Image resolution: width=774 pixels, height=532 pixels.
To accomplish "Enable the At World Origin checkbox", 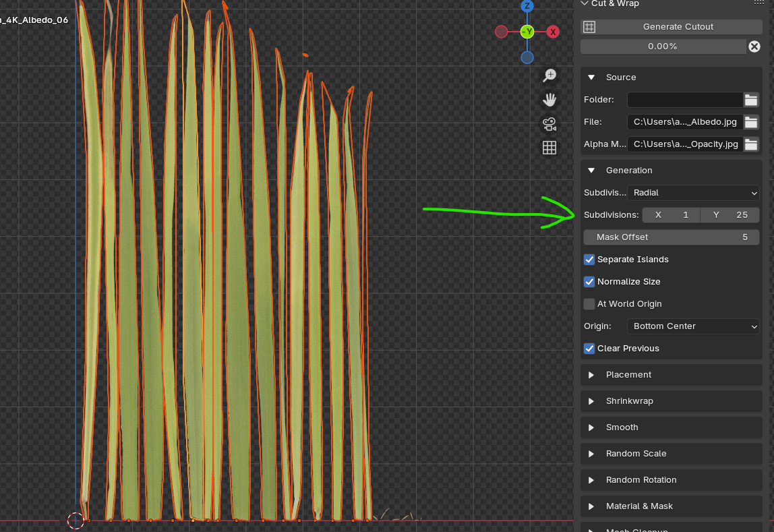I will tap(589, 304).
